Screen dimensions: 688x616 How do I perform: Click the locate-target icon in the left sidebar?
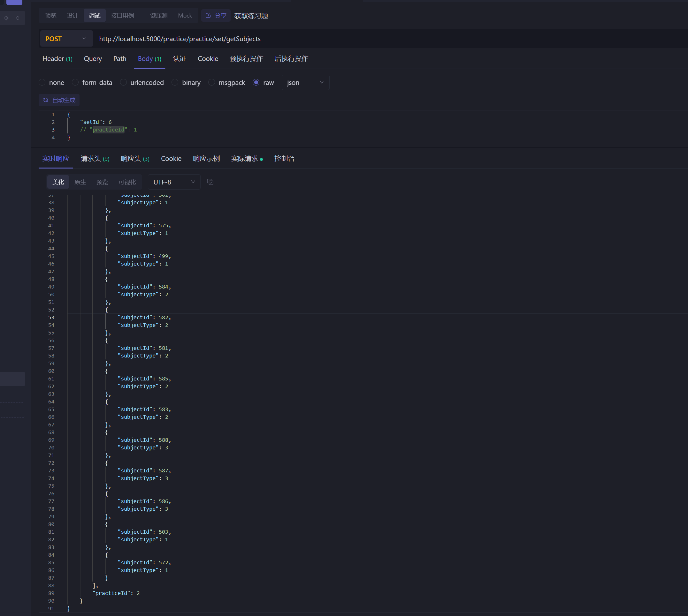(x=6, y=18)
